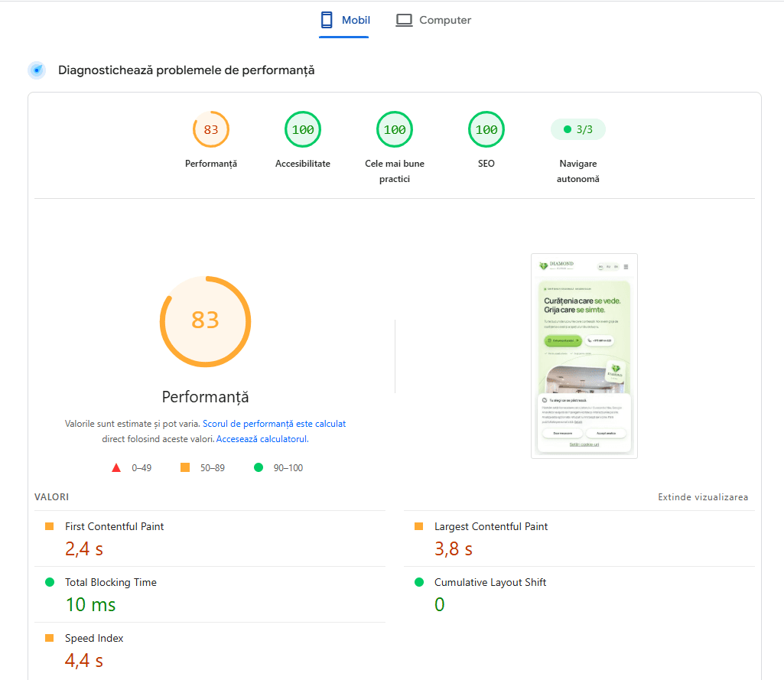Click 'Extinde vizualizarea' toggle
The width and height of the screenshot is (784, 680).
pos(703,497)
